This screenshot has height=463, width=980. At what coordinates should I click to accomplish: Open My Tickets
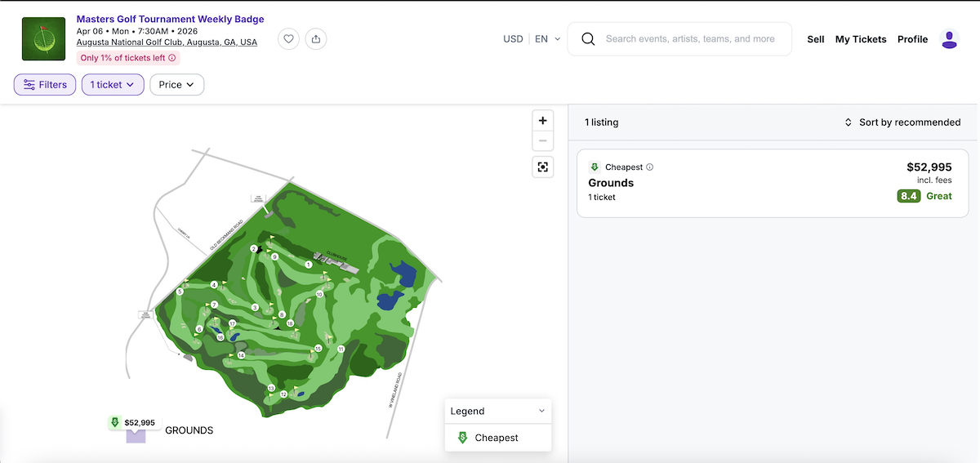(861, 39)
